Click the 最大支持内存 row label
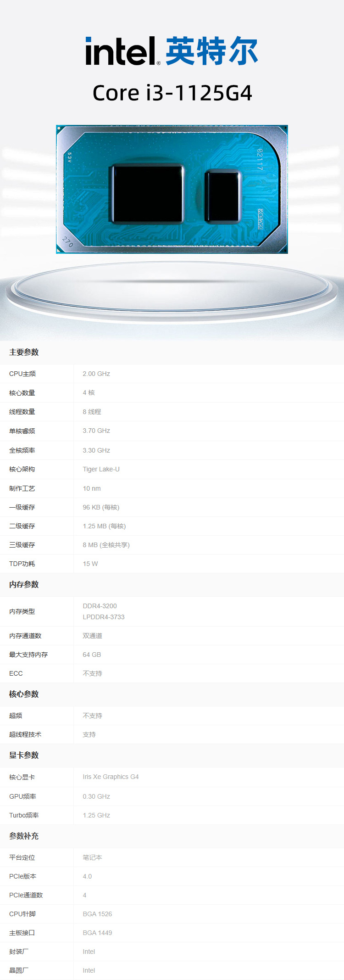This screenshot has width=344, height=980. pos(28,655)
